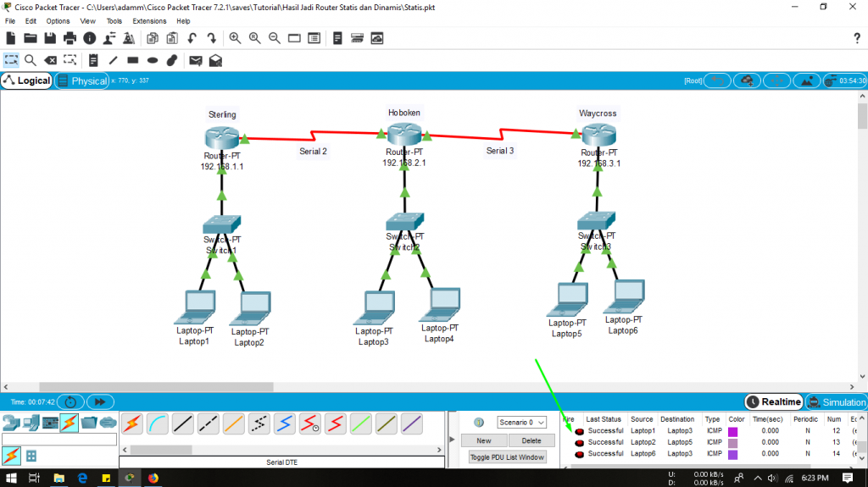Save the project with the floppy icon

[x=50, y=38]
